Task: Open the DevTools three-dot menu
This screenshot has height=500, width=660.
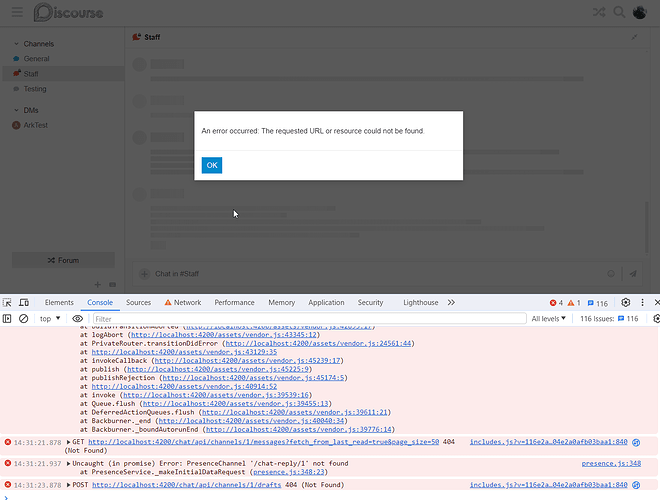Action: (x=642, y=303)
